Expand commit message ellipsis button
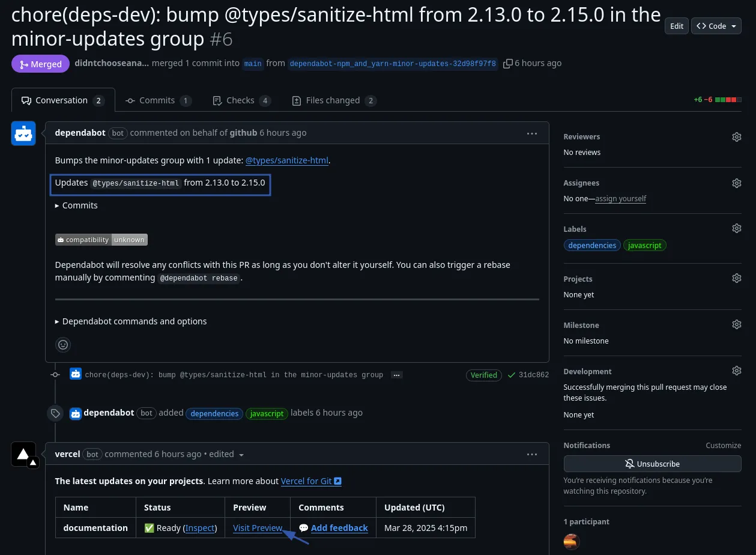 pos(396,375)
